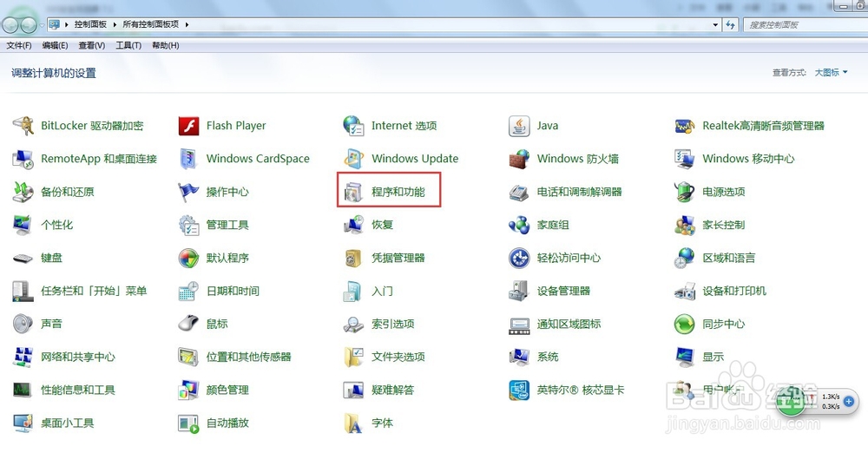
Task: Open RemoteApp 和桌面连接 icon
Action: (23, 160)
